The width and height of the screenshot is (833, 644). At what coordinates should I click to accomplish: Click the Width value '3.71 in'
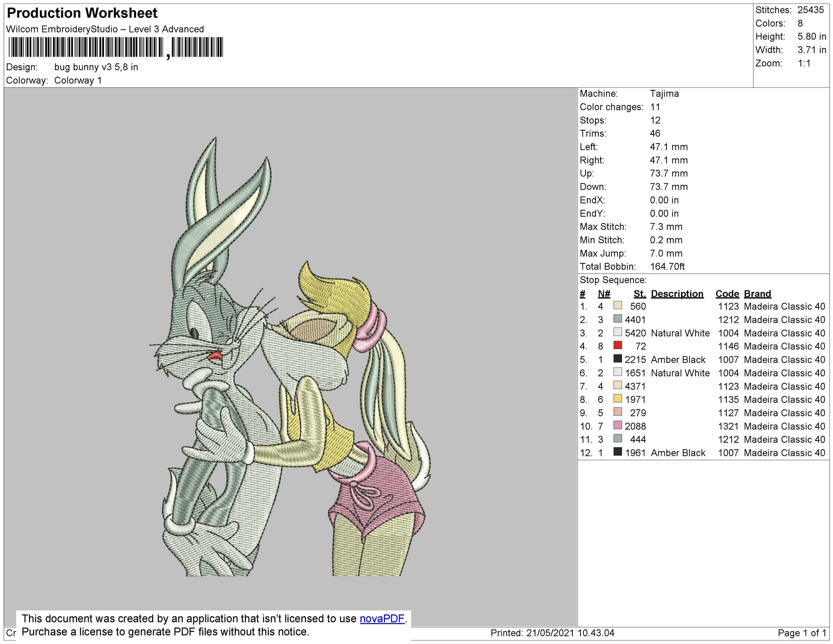click(812, 50)
